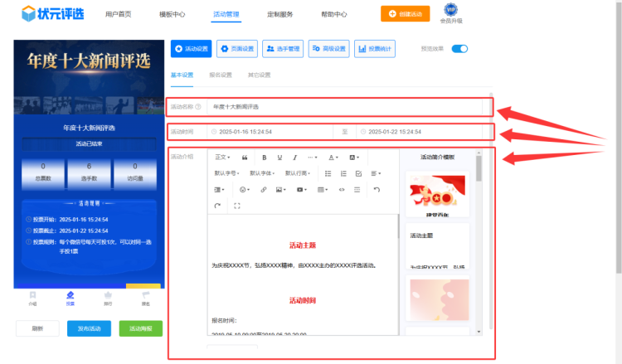Toggle bold formatting in the editor
Screen dimensions: 622x364
point(265,157)
